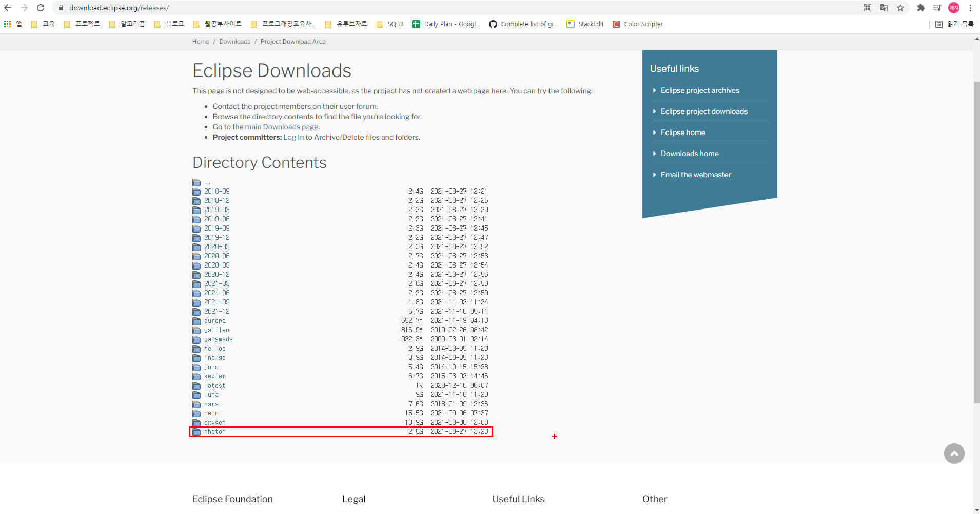Screen dimensions: 980x514
Task: Reload the page with the refresh icon
Action: 41,8
